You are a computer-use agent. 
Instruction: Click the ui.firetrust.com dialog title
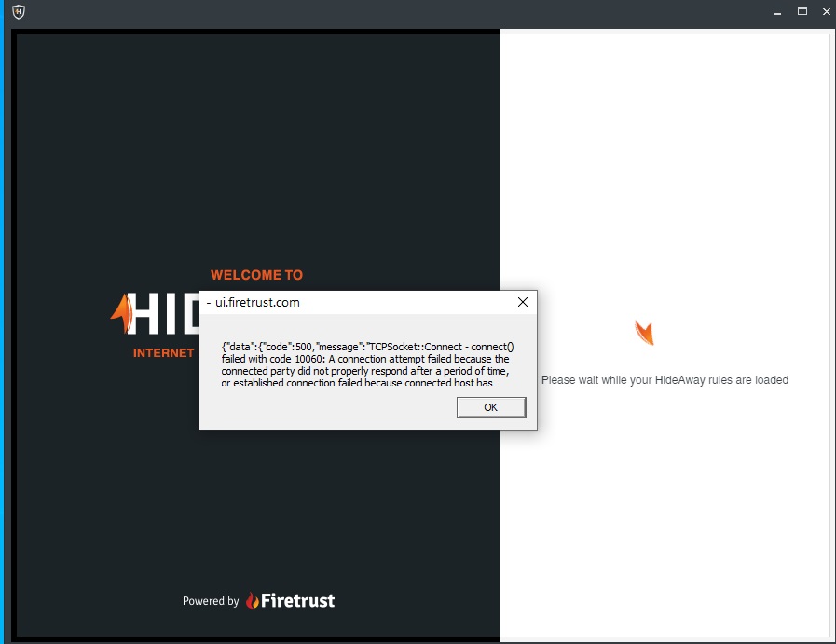[x=257, y=303]
